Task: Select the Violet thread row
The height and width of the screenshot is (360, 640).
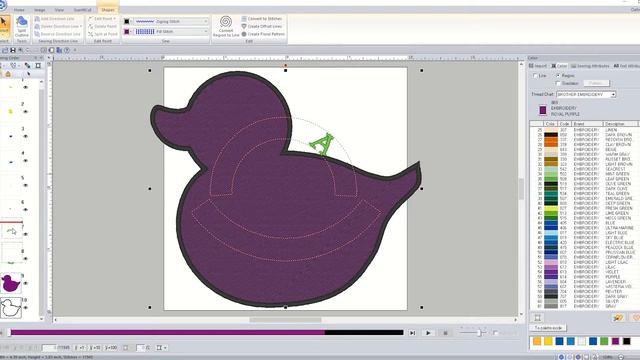Action: pos(584,272)
